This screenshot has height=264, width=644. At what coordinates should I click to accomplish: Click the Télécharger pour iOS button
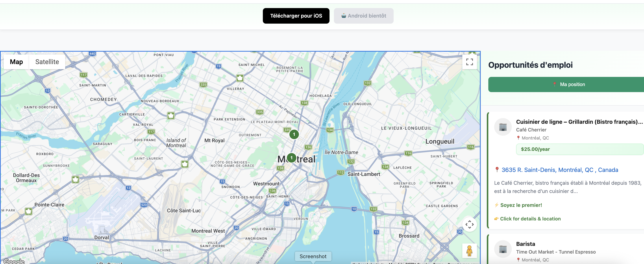click(296, 16)
